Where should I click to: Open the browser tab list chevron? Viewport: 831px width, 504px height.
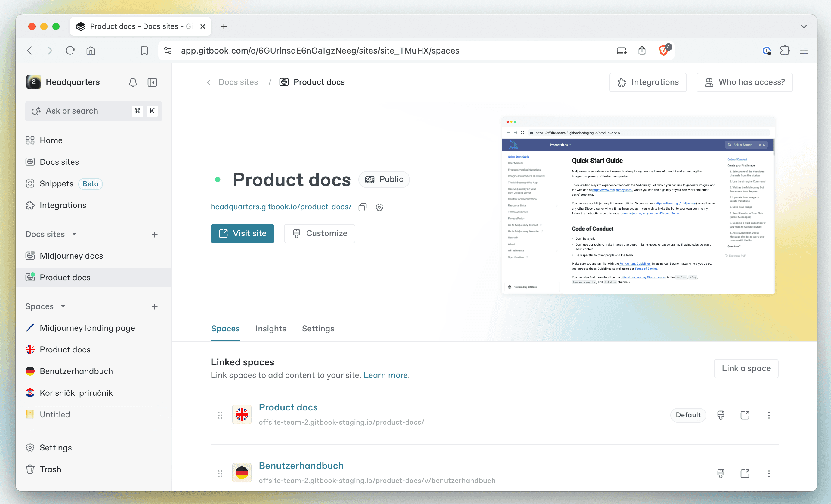coord(804,27)
